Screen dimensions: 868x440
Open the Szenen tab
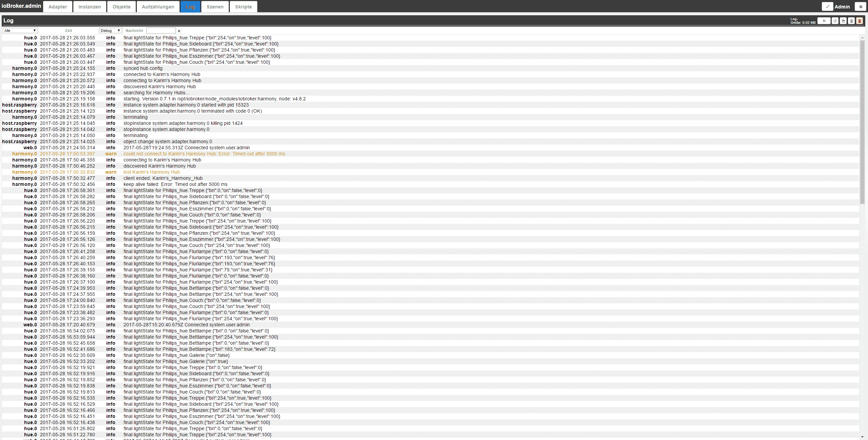(215, 6)
